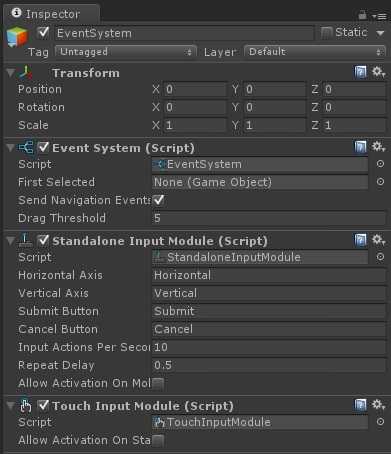Open the Layer dropdown showing Default

315,52
